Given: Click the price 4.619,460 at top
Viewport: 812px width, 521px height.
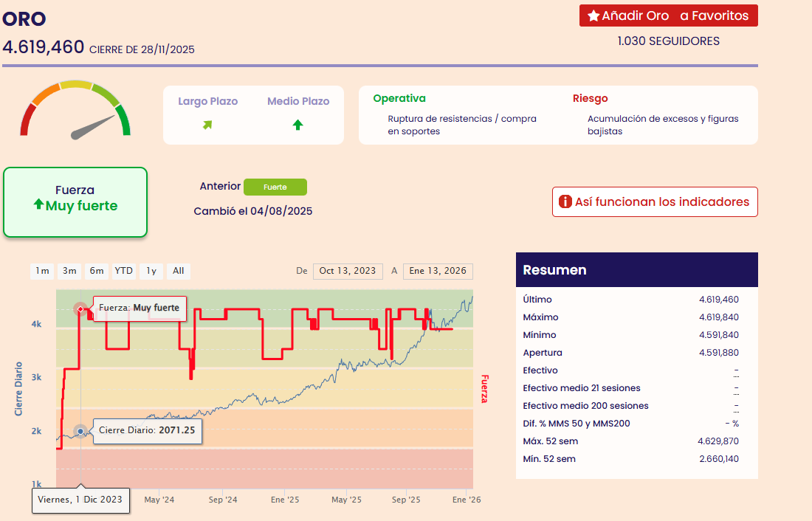Looking at the screenshot, I should click(44, 47).
